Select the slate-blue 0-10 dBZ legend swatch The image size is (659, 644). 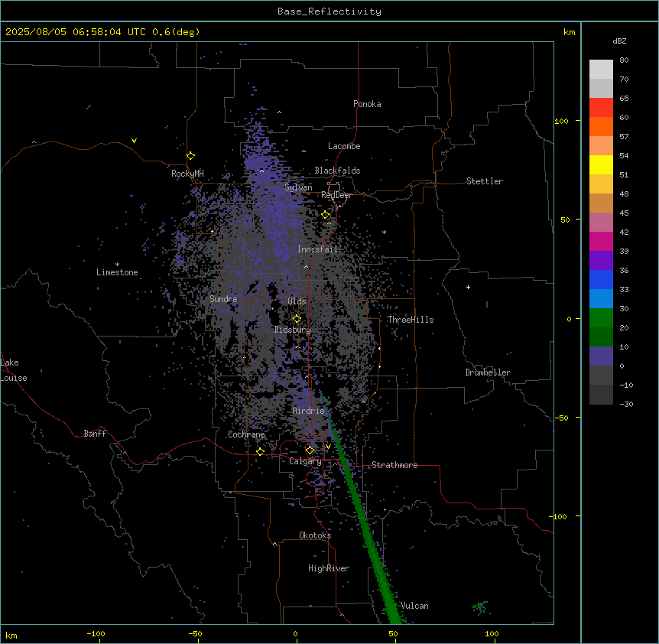click(601, 356)
